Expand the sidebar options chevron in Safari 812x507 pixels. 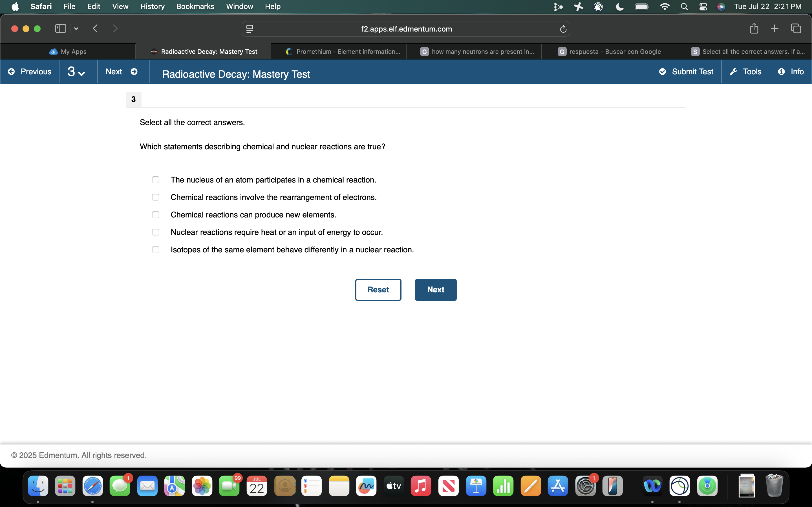76,28
